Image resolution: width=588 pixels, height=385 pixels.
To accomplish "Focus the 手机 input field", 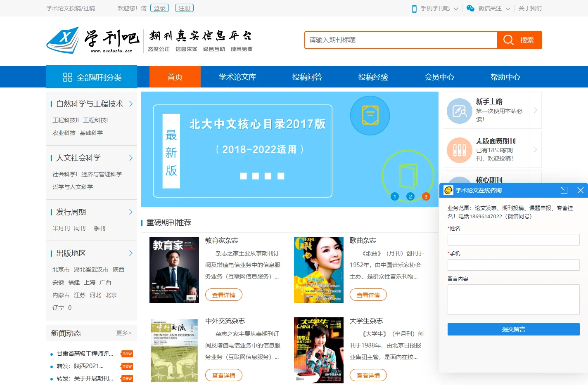I will click(514, 265).
